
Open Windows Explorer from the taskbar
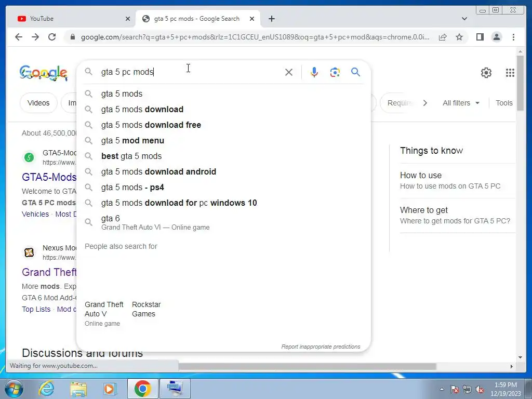[x=78, y=389]
